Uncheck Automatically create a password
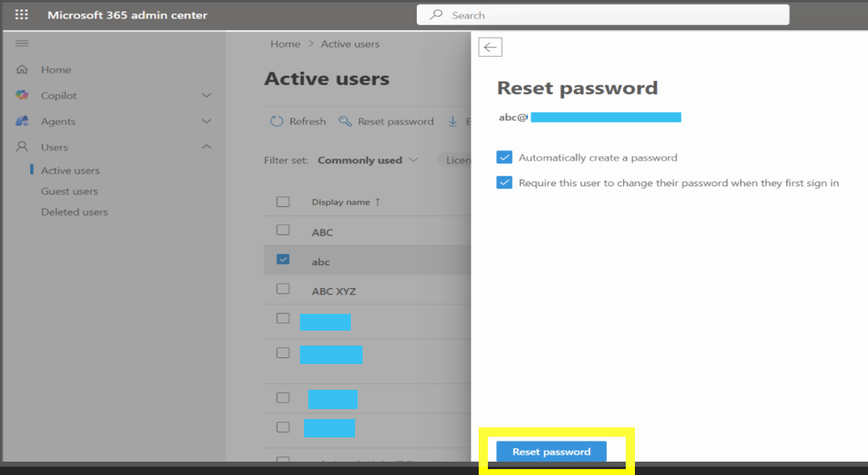This screenshot has width=868, height=475. (504, 158)
